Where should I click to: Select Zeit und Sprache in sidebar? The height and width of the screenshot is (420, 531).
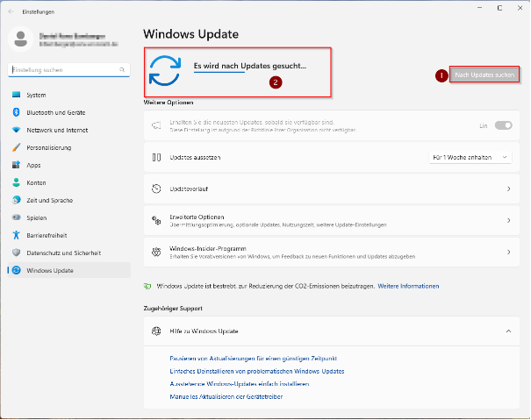pyautogui.click(x=68, y=200)
